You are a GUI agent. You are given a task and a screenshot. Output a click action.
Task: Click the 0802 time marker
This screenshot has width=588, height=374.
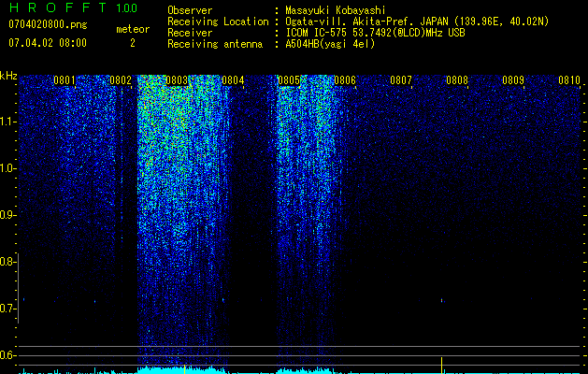(x=121, y=80)
